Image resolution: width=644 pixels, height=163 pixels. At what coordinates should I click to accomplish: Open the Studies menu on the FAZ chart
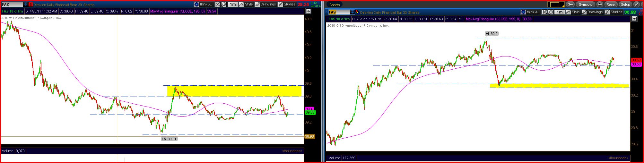click(x=287, y=4)
